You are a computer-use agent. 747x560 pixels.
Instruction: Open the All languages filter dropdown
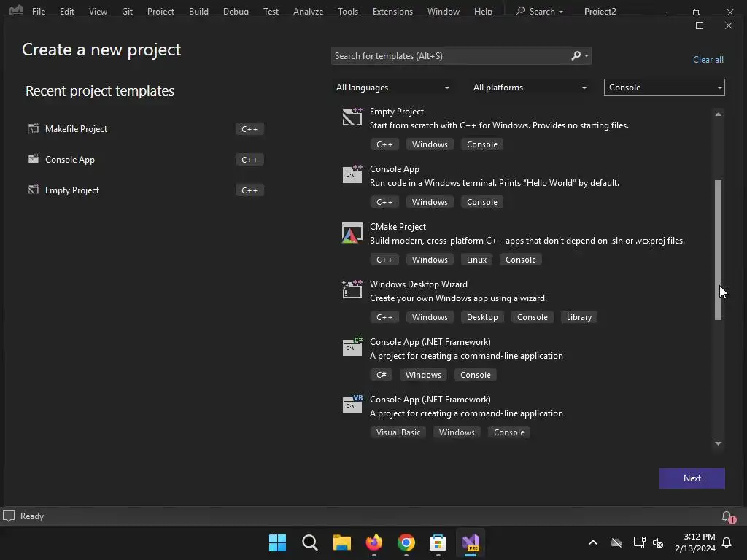coord(392,87)
